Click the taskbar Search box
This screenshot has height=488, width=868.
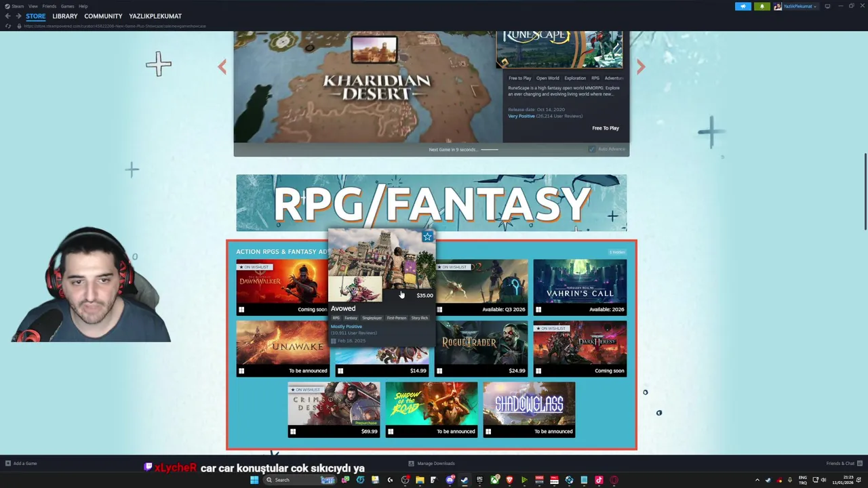[x=300, y=480]
